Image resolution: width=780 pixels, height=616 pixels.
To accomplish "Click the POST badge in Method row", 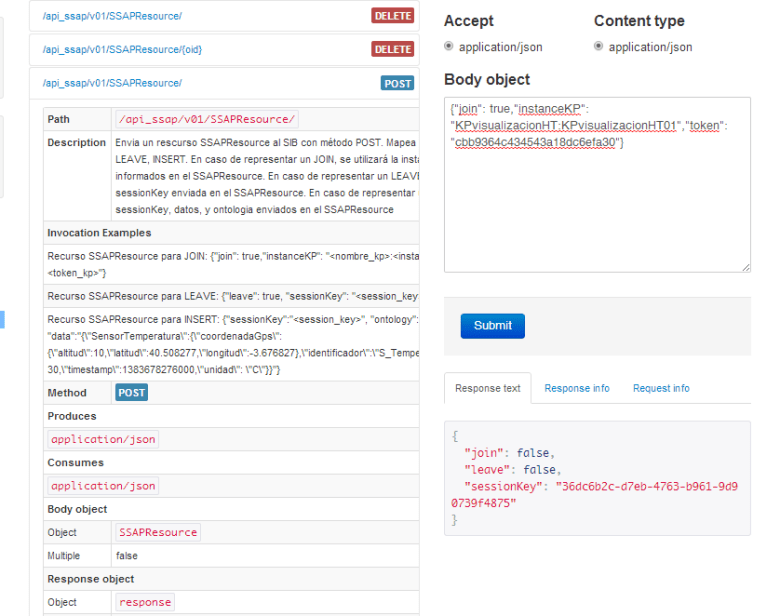I will click(x=132, y=393).
